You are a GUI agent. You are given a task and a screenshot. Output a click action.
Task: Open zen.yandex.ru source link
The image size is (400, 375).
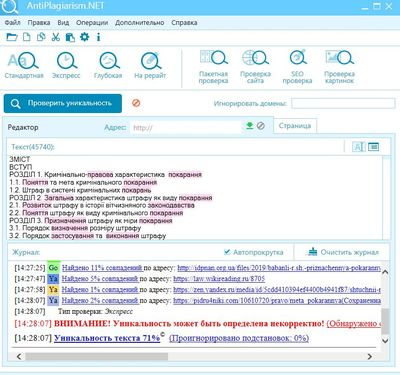(x=277, y=290)
